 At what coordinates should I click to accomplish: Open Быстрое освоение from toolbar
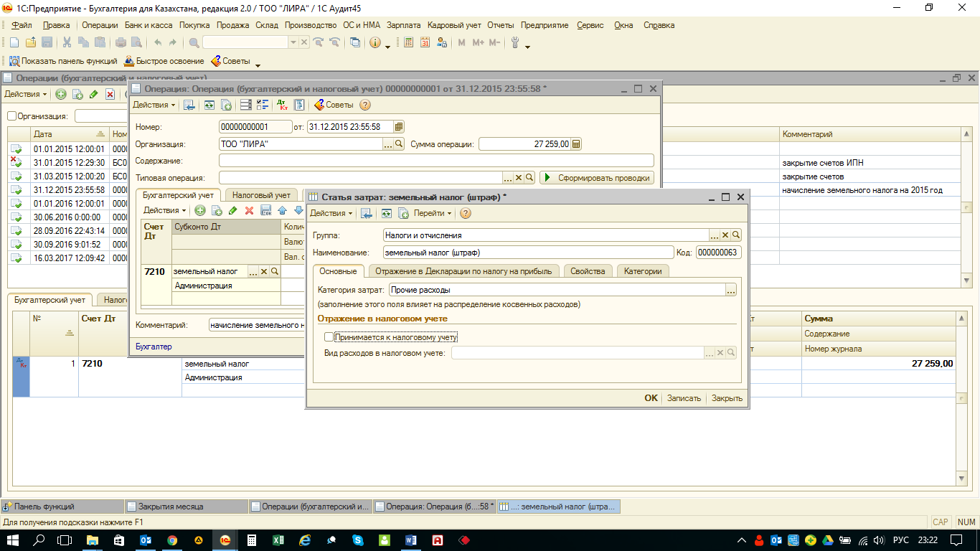pos(164,61)
